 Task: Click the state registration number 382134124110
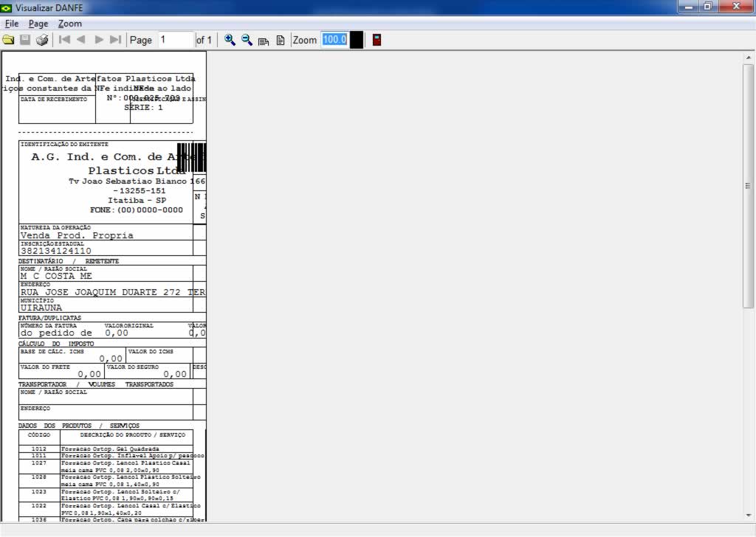coord(56,251)
